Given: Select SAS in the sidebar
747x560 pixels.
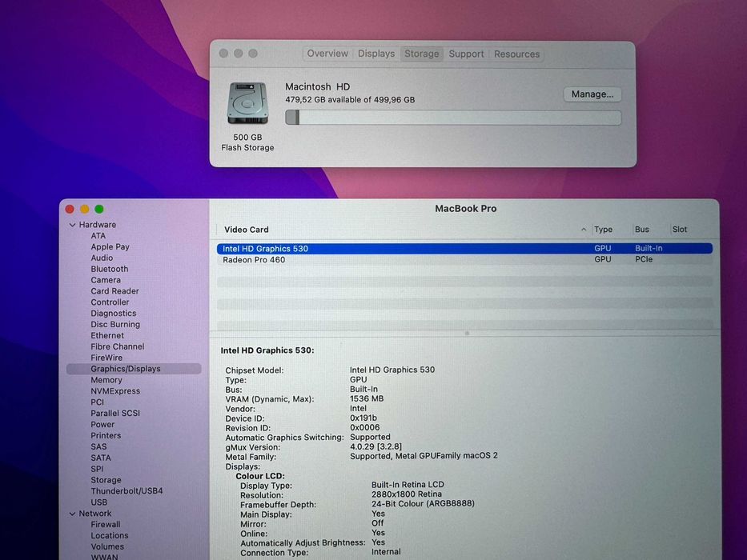Looking at the screenshot, I should click(98, 446).
